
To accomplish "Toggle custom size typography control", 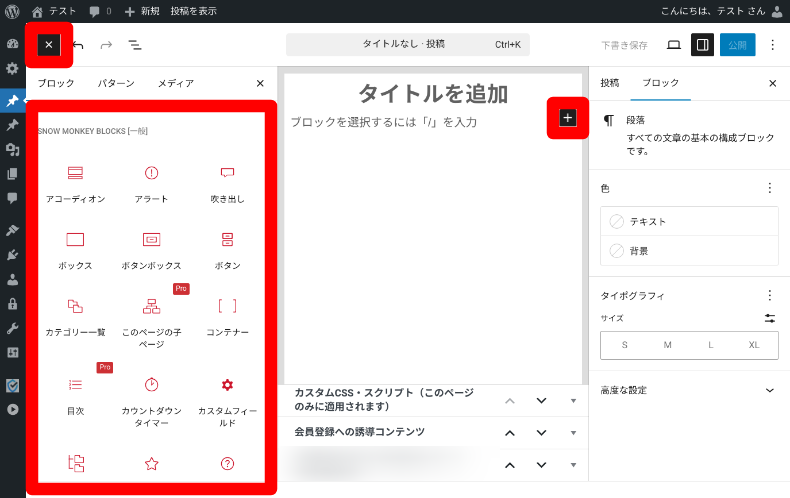I will pos(769,318).
